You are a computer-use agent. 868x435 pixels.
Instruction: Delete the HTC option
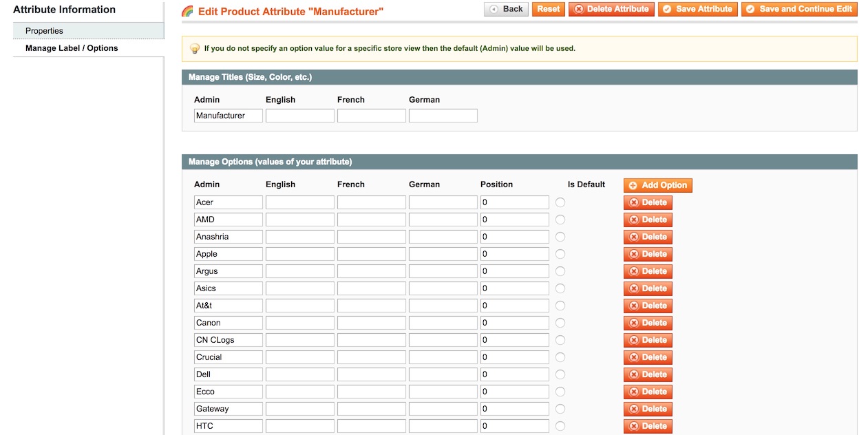[x=648, y=426]
